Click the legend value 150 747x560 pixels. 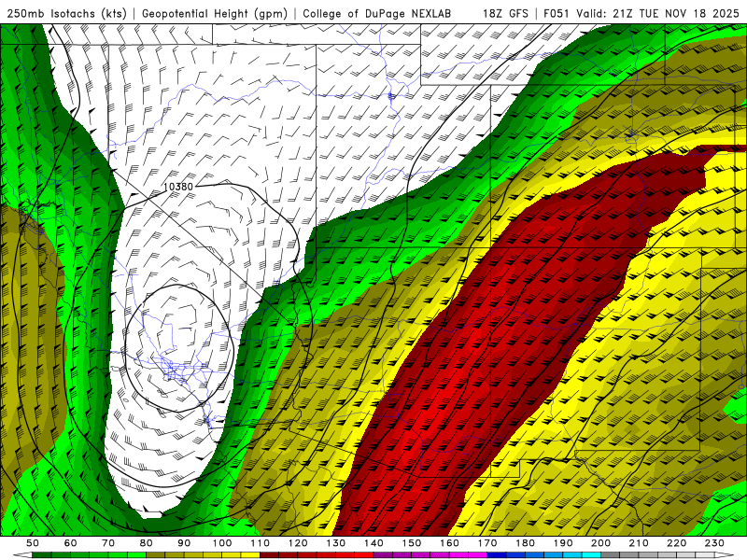pyautogui.click(x=412, y=543)
